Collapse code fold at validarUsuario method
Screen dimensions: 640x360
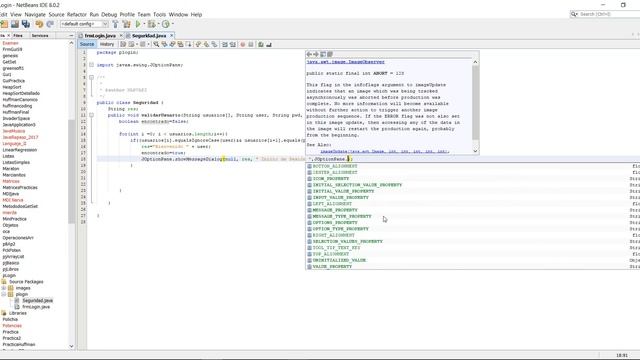click(91, 115)
